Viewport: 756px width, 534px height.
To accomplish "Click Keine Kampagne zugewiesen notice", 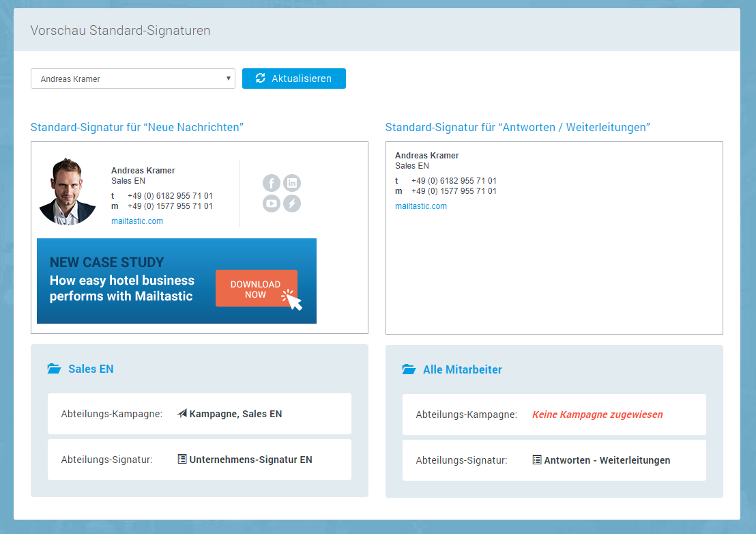I will click(598, 414).
